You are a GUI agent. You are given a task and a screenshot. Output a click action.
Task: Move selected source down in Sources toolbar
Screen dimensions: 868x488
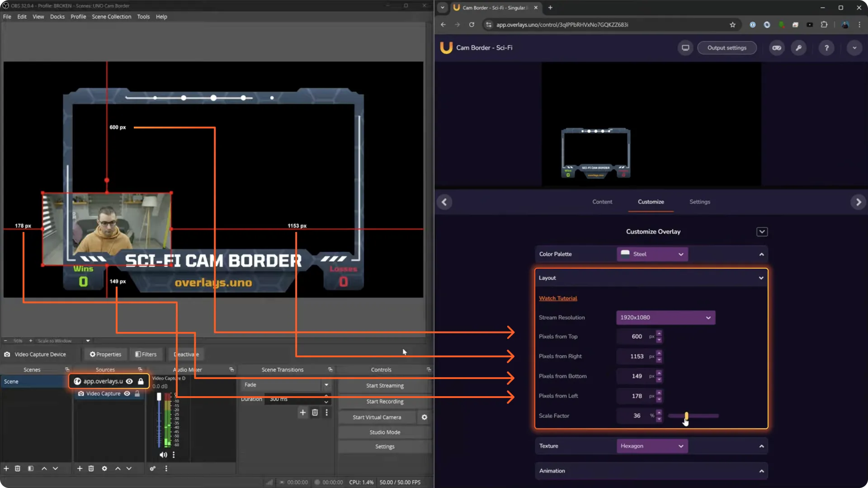(129, 469)
